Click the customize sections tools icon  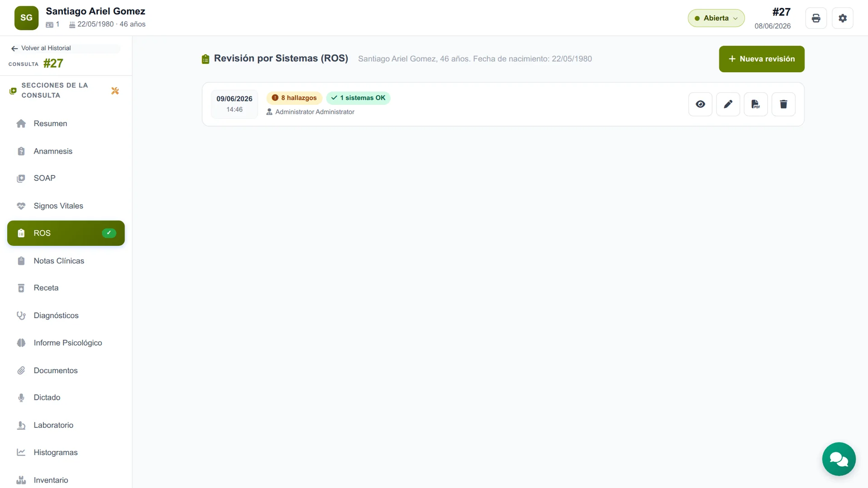coord(115,91)
